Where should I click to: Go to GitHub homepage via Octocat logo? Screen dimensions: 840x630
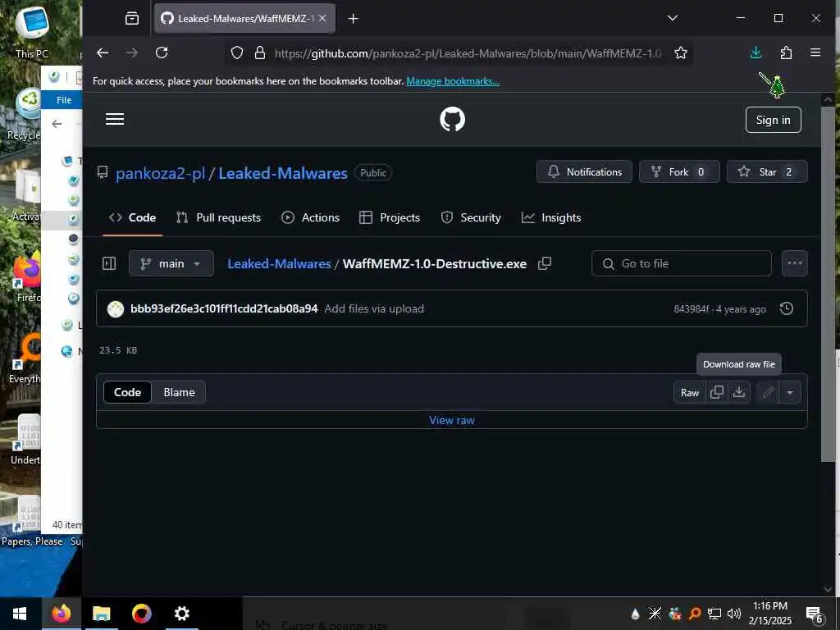452,119
